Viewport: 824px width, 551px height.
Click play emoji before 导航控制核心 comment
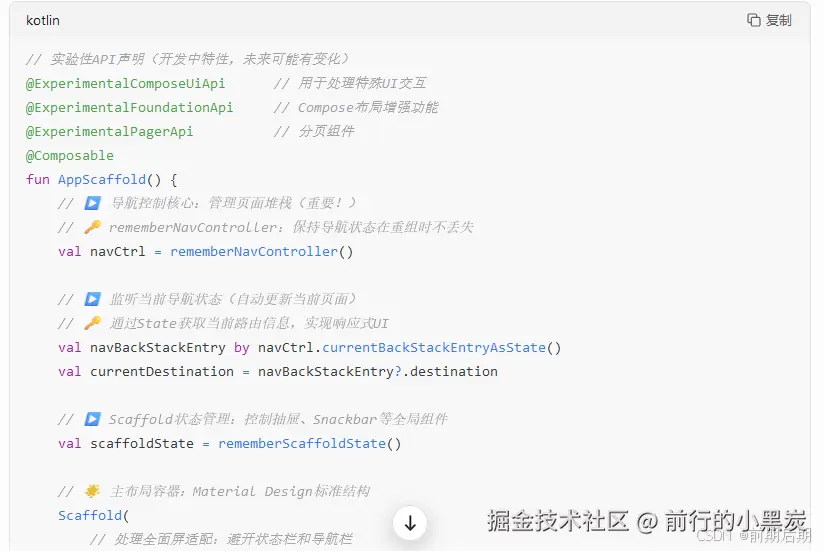[x=92, y=203]
